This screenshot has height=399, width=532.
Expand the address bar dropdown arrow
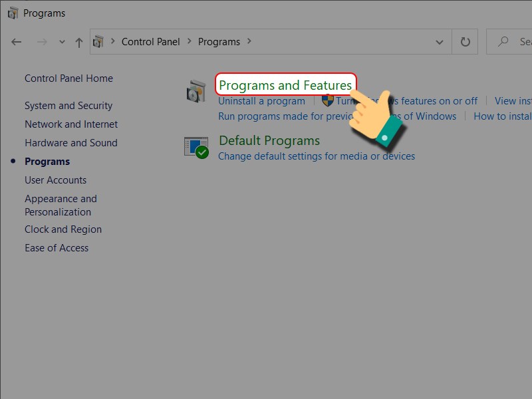(x=439, y=41)
